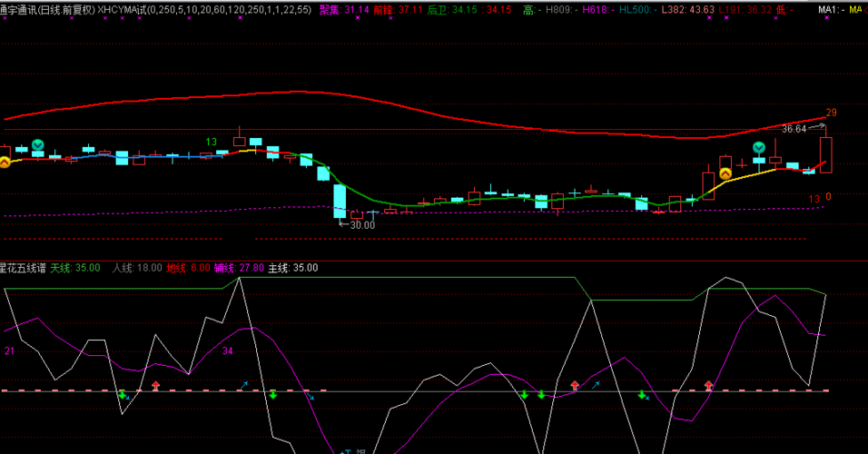The width and height of the screenshot is (868, 454).
Task: Click the 后卫: 34.15 value in header
Action: [452, 9]
